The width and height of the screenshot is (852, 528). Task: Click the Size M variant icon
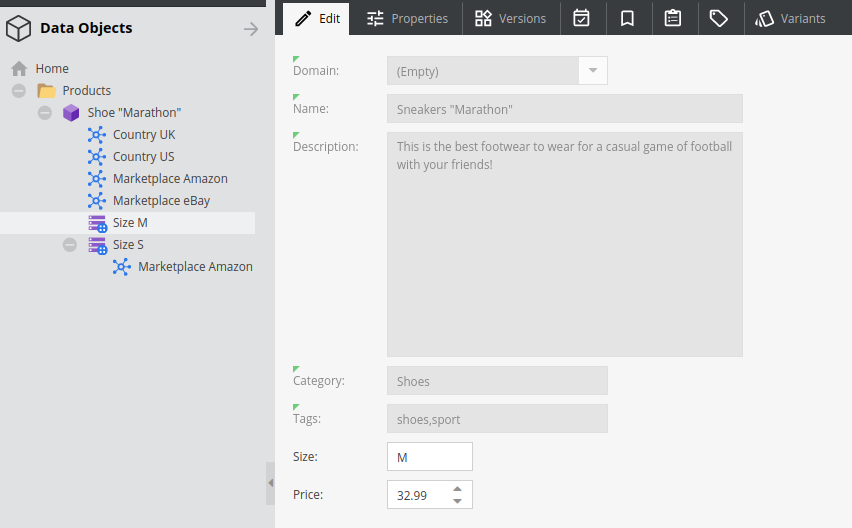(x=98, y=223)
